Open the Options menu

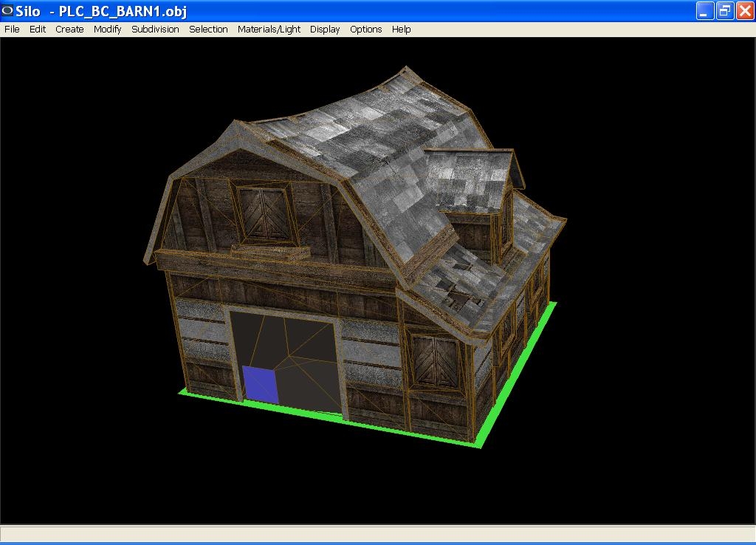click(x=365, y=30)
